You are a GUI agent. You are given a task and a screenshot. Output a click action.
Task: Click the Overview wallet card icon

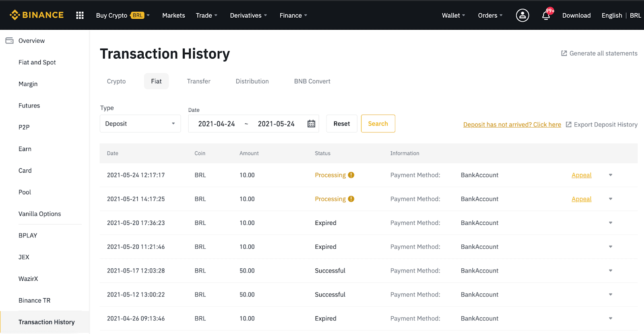coord(9,41)
